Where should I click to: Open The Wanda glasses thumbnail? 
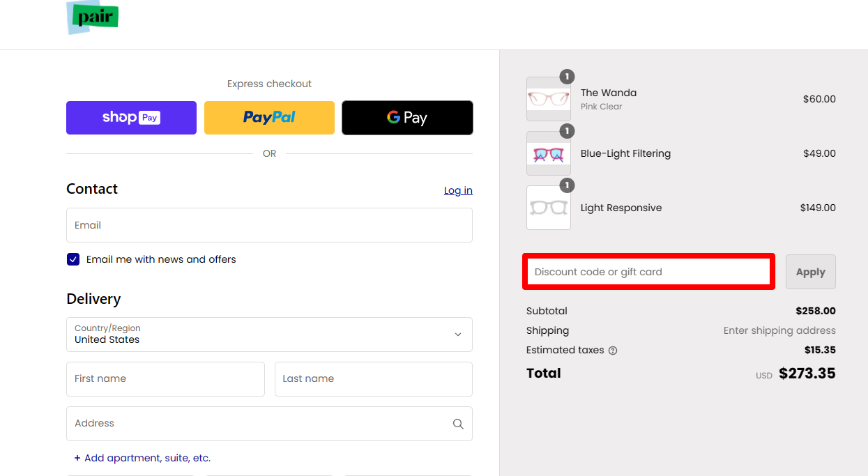pos(548,99)
